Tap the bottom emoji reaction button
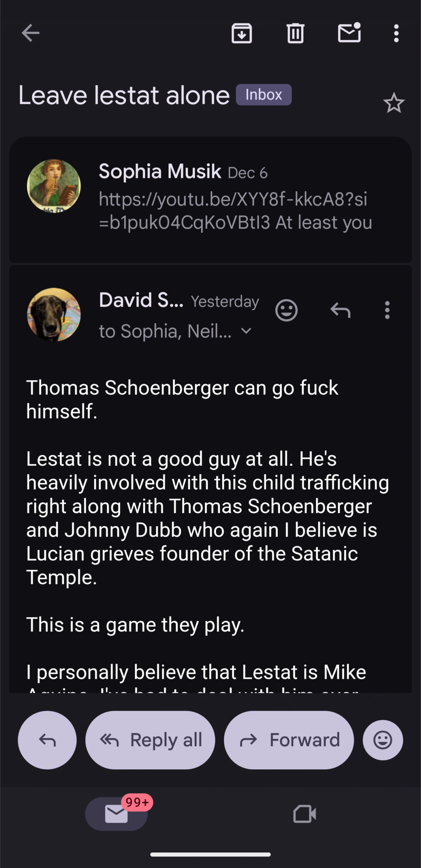421x868 pixels. (383, 740)
